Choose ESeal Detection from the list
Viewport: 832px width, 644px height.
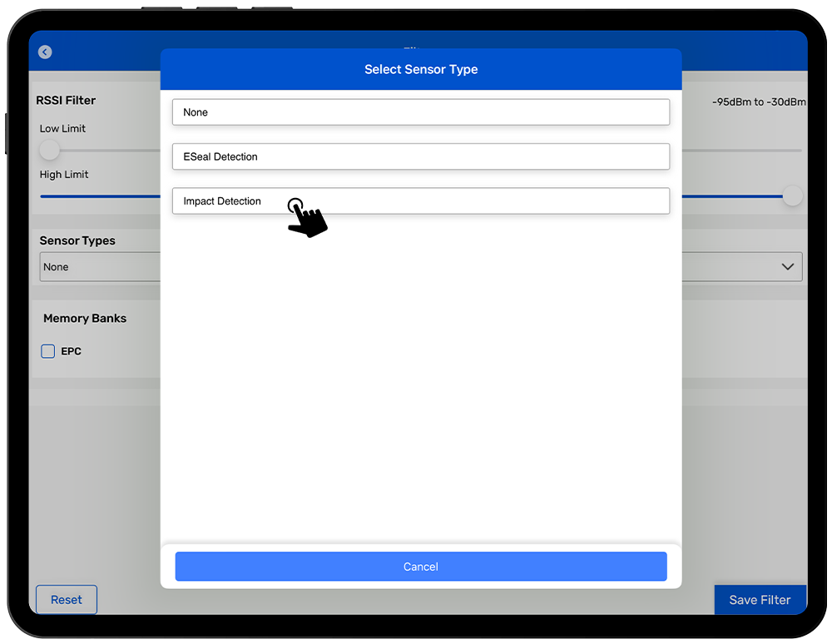420,156
